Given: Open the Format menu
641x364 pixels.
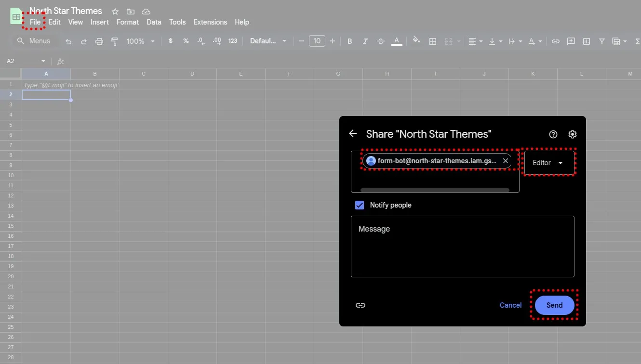Looking at the screenshot, I should pos(128,22).
